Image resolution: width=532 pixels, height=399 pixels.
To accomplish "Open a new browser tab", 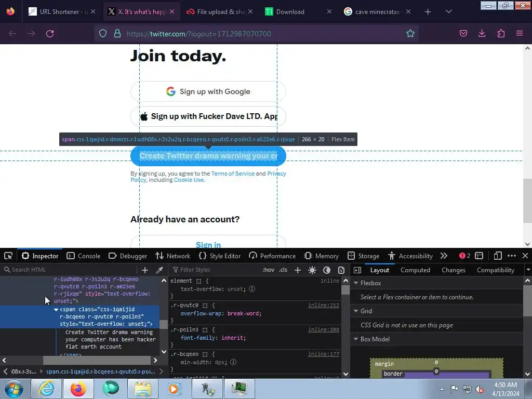I will [428, 12].
